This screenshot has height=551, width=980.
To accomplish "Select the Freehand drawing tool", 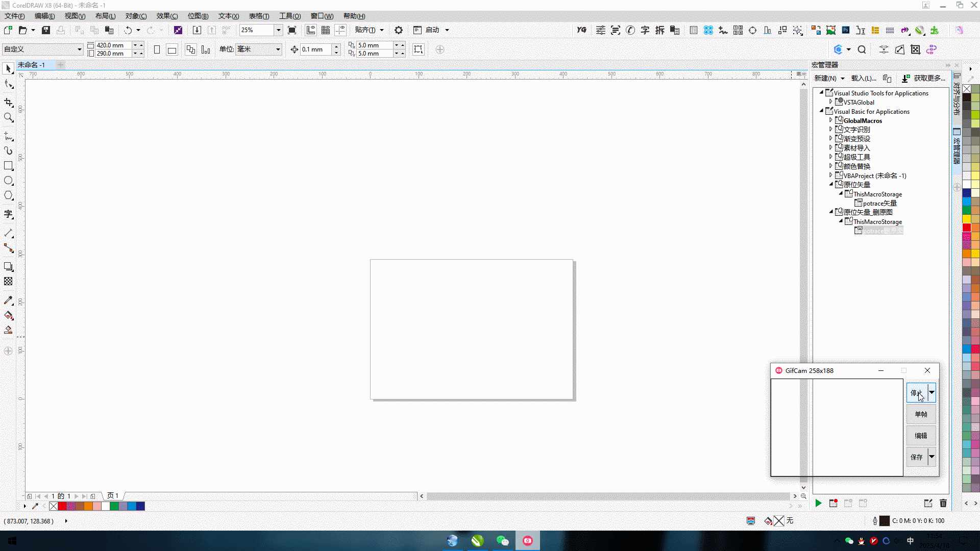I will click(8, 136).
